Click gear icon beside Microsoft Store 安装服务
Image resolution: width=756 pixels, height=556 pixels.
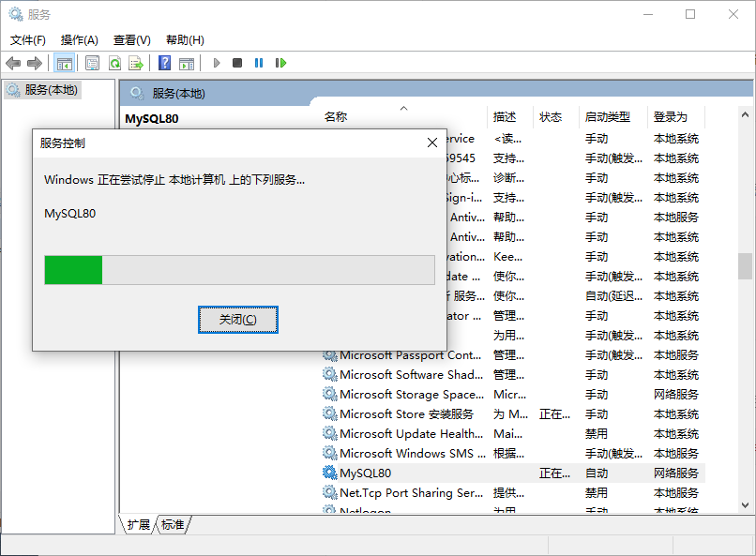pyautogui.click(x=330, y=413)
